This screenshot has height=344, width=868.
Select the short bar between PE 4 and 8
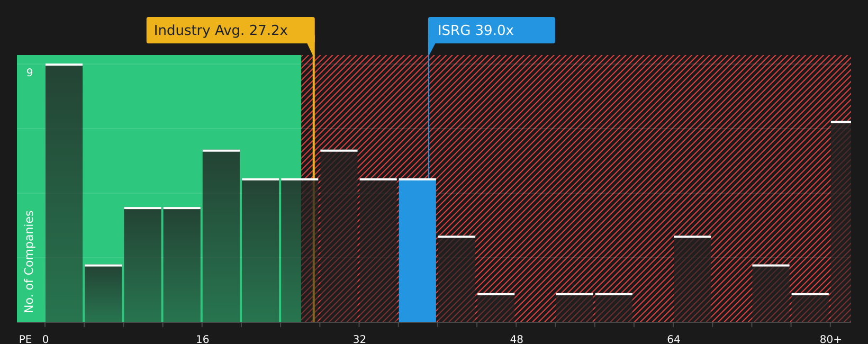[x=103, y=293]
